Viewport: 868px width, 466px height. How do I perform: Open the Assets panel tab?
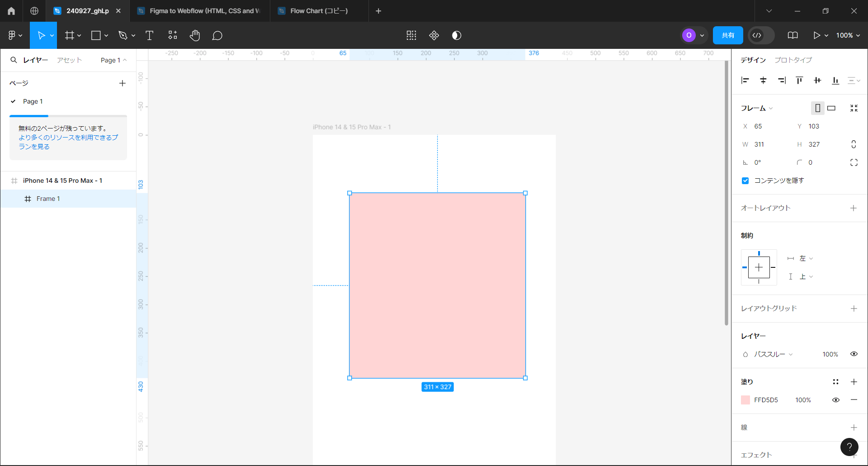[x=69, y=60]
